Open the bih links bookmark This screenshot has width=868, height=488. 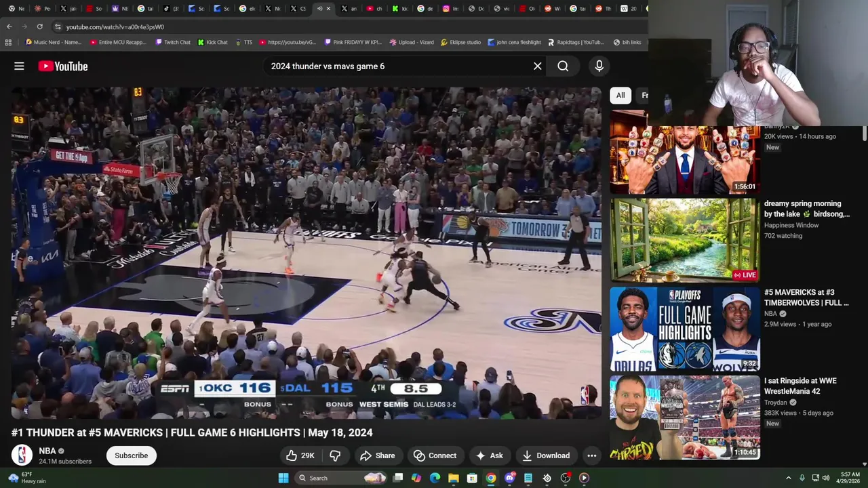pyautogui.click(x=627, y=42)
